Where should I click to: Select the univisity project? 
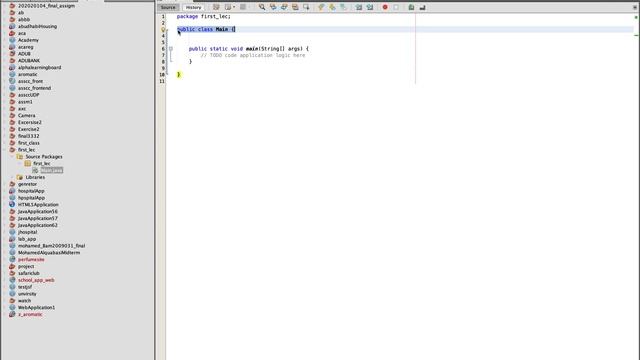pos(27,294)
